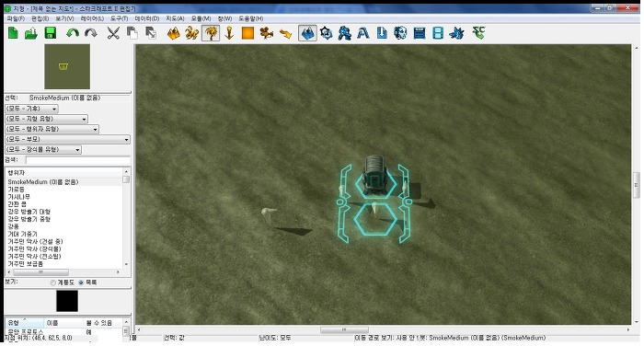The height and width of the screenshot is (346, 644).
Task: Select the Points layer pin icon
Action: [x=229, y=33]
